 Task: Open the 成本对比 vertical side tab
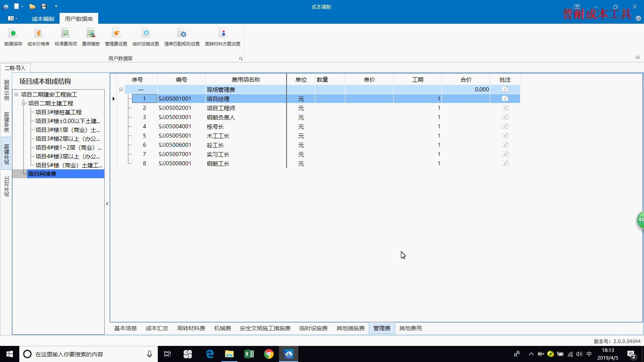pyautogui.click(x=6, y=186)
